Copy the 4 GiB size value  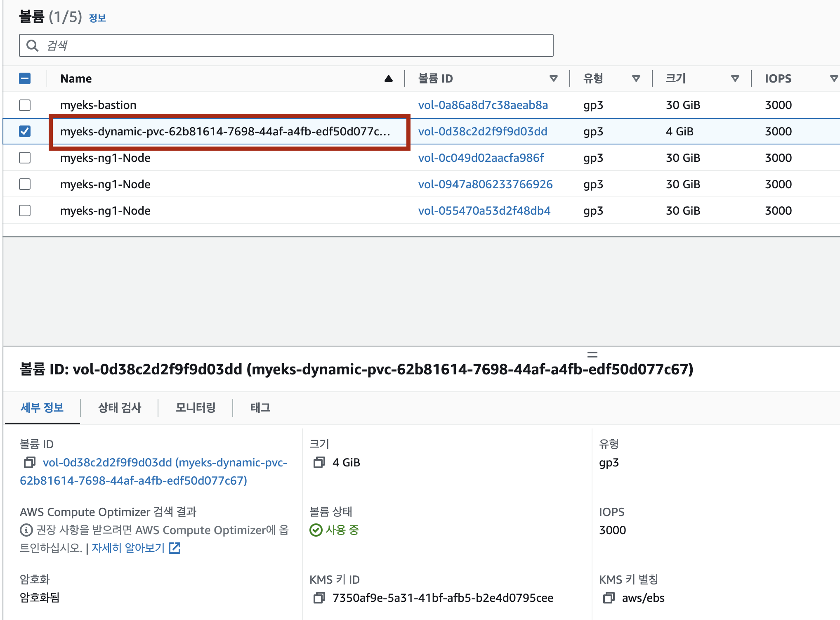click(319, 462)
